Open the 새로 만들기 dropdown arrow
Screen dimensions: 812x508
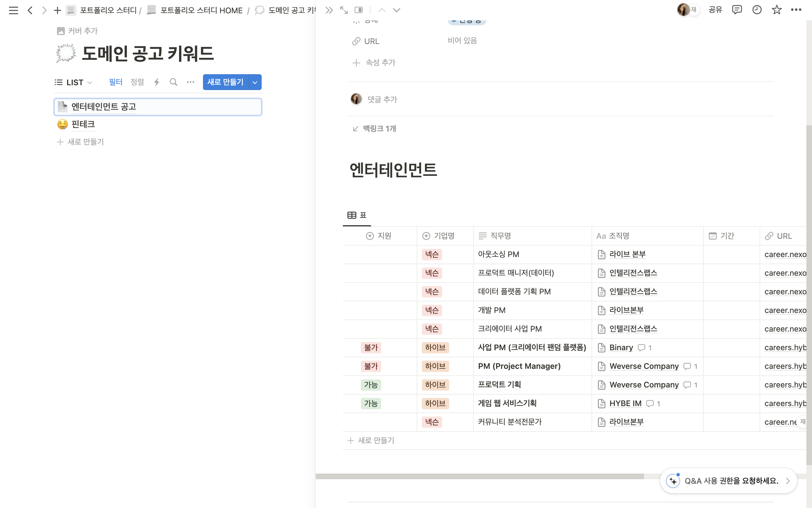pyautogui.click(x=255, y=82)
